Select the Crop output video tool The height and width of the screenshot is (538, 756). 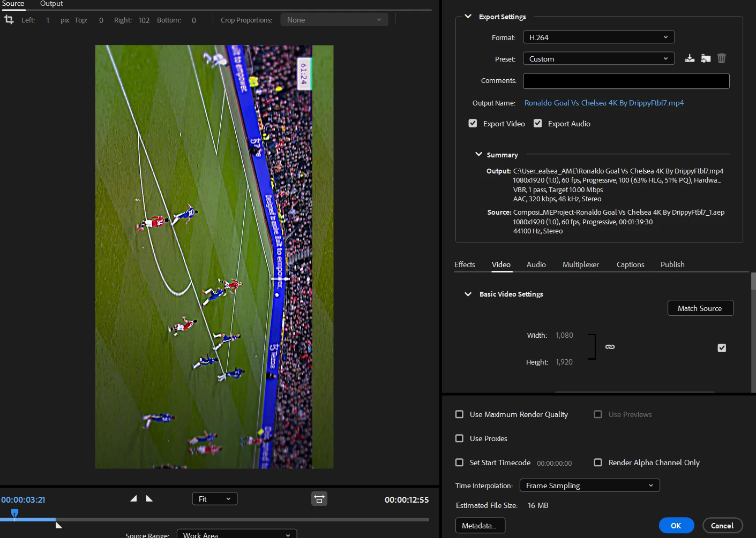coord(9,20)
